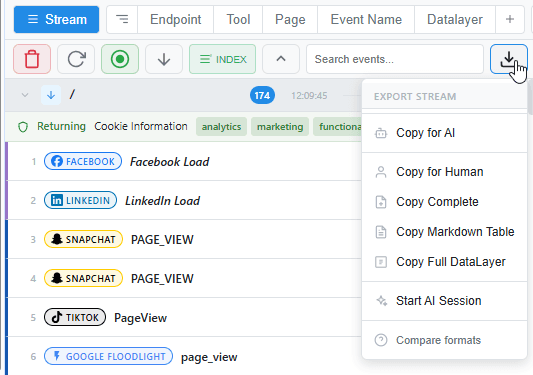Collapse using the up chevron button
The width and height of the screenshot is (533, 375).
point(281,59)
